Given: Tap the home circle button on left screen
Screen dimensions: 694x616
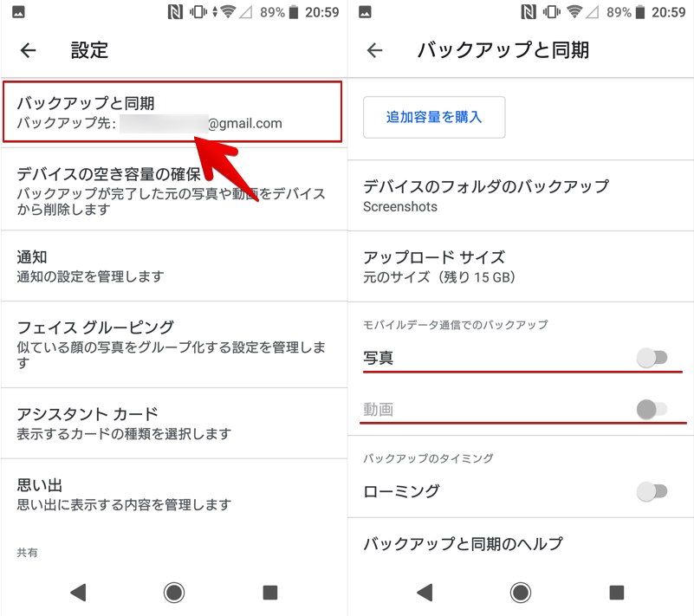Looking at the screenshot, I should pos(173,592).
